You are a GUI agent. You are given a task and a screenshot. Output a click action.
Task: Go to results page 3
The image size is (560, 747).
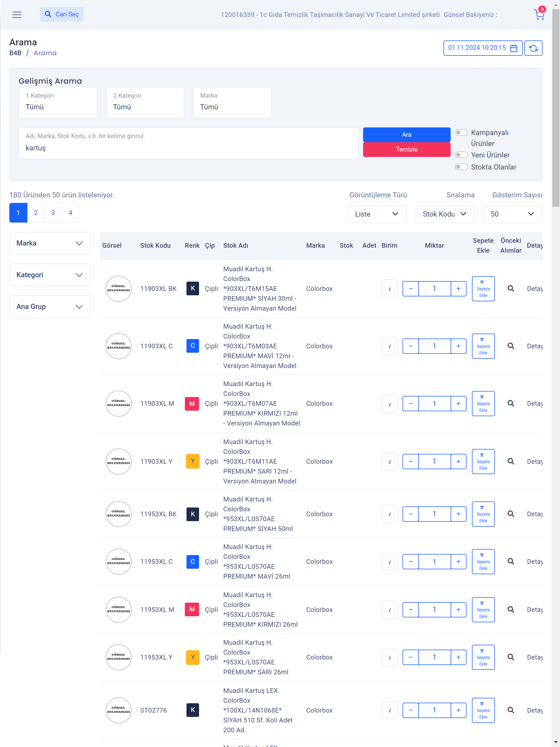click(53, 213)
